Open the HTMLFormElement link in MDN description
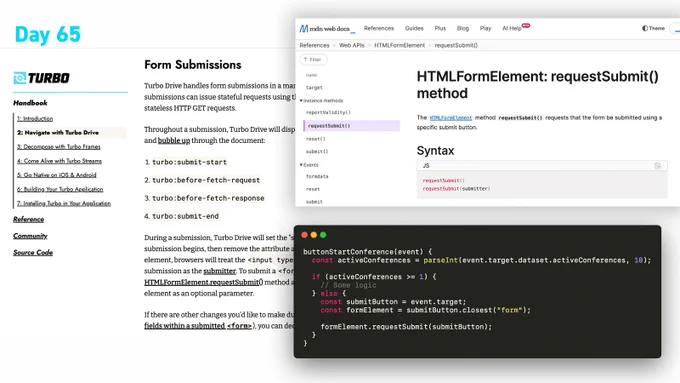680x383 pixels. click(x=451, y=118)
